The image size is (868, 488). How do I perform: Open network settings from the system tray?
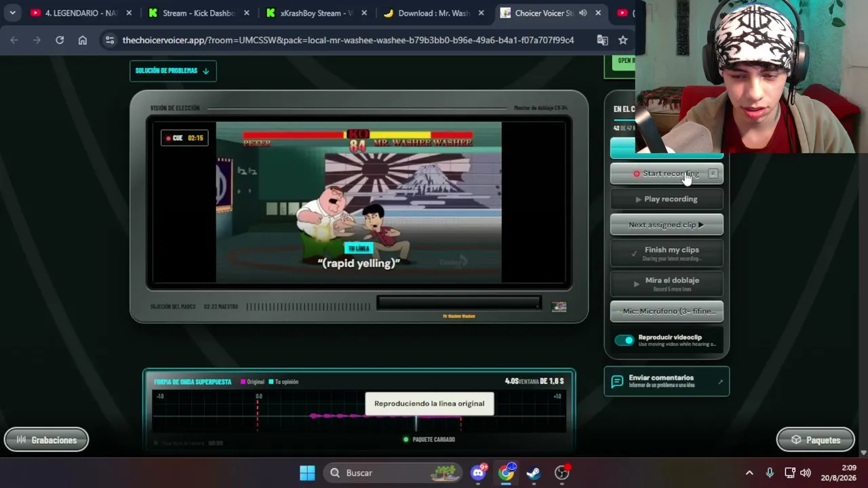[x=790, y=472]
